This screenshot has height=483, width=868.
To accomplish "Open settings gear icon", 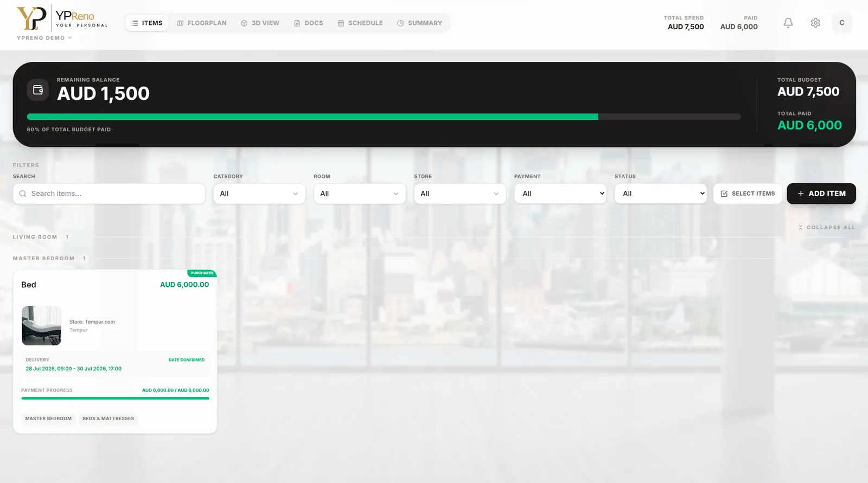I will (x=815, y=23).
